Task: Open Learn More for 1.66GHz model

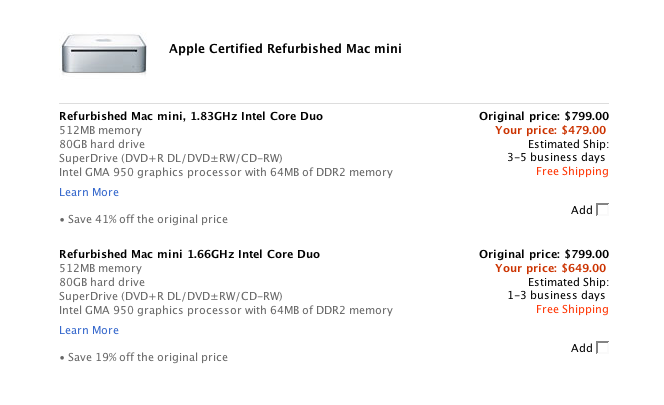Action: click(x=89, y=330)
